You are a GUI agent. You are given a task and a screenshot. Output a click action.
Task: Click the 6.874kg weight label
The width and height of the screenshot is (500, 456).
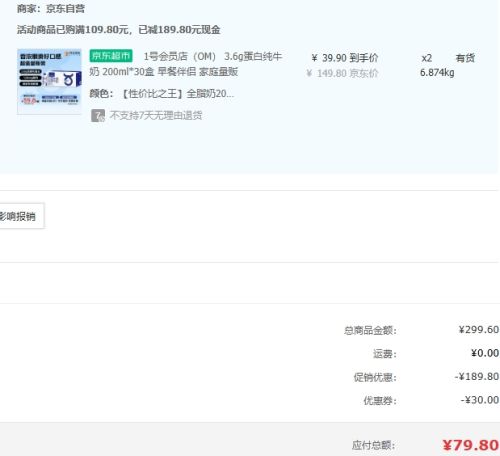tap(437, 73)
